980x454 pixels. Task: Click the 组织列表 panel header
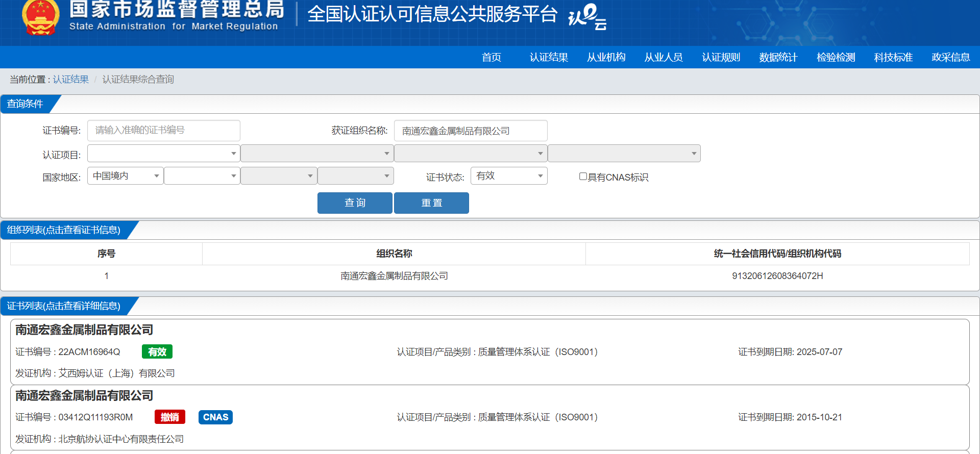[x=64, y=230]
